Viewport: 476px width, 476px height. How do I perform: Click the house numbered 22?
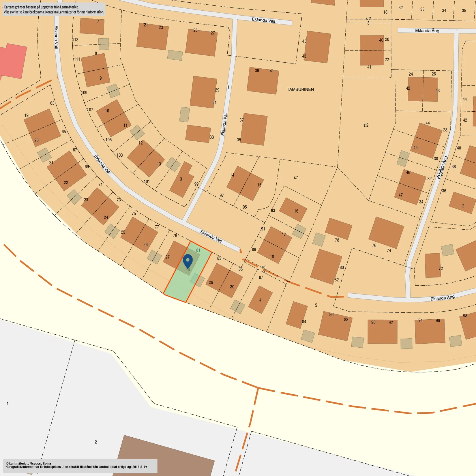[66, 171]
